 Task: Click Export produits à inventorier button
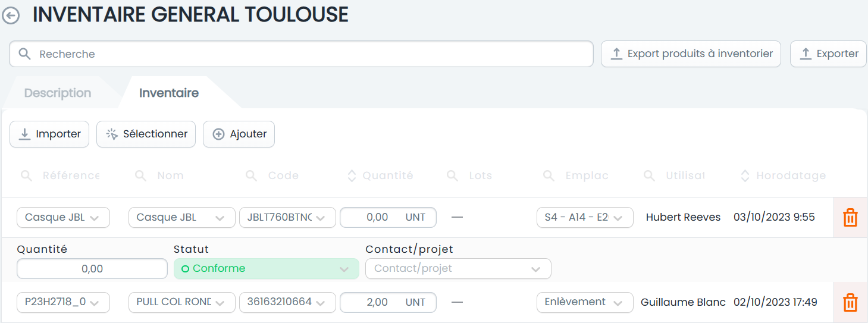(x=691, y=54)
